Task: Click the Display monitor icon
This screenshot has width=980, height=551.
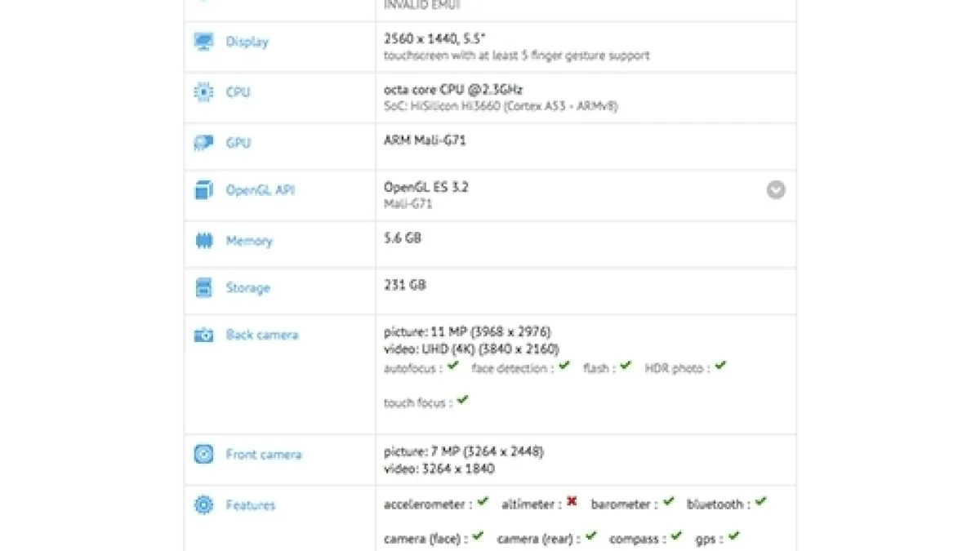Action: [x=203, y=42]
